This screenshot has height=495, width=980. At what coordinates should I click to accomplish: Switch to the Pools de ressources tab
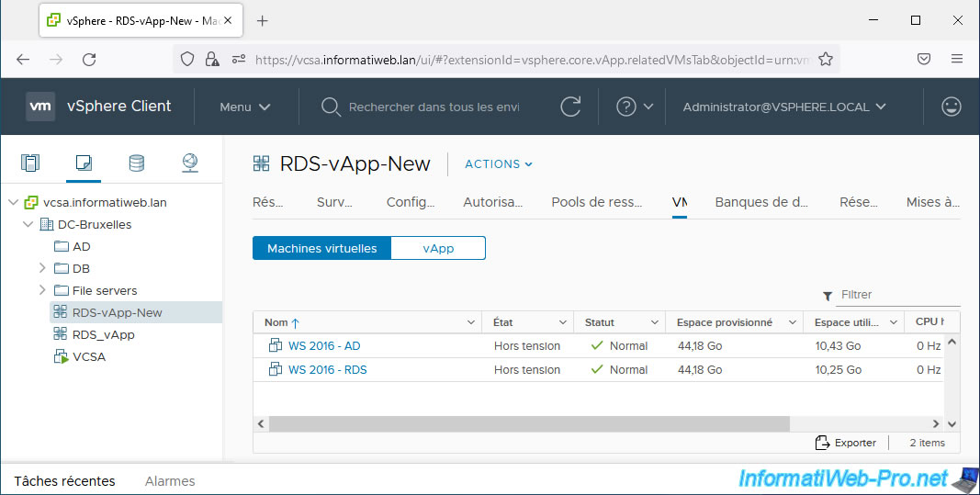(596, 202)
